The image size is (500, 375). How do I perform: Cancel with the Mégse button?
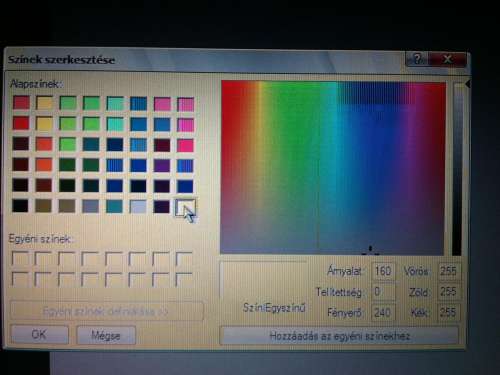point(106,335)
